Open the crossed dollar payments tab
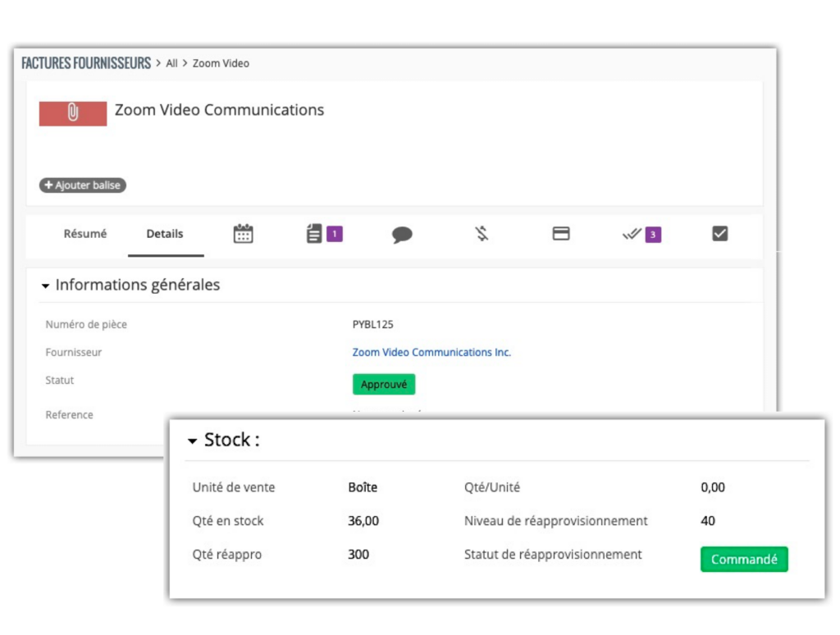Viewport: 840px width, 635px height. (482, 234)
